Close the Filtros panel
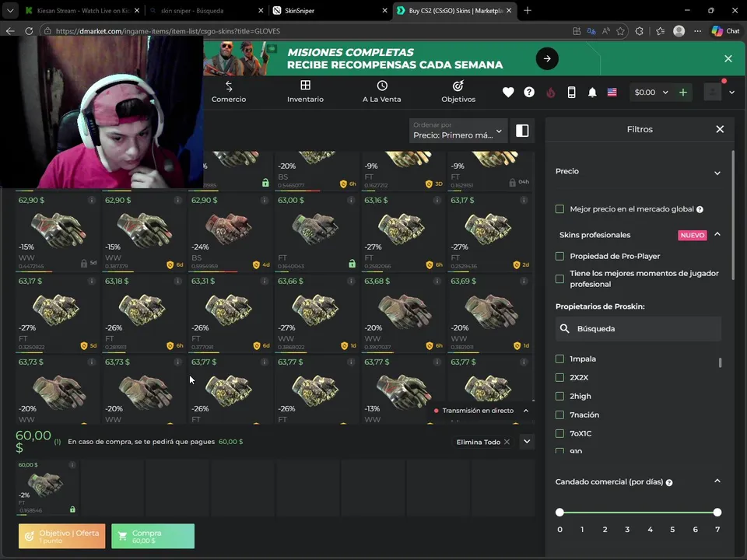Viewport: 747px width, 560px height. tap(720, 129)
